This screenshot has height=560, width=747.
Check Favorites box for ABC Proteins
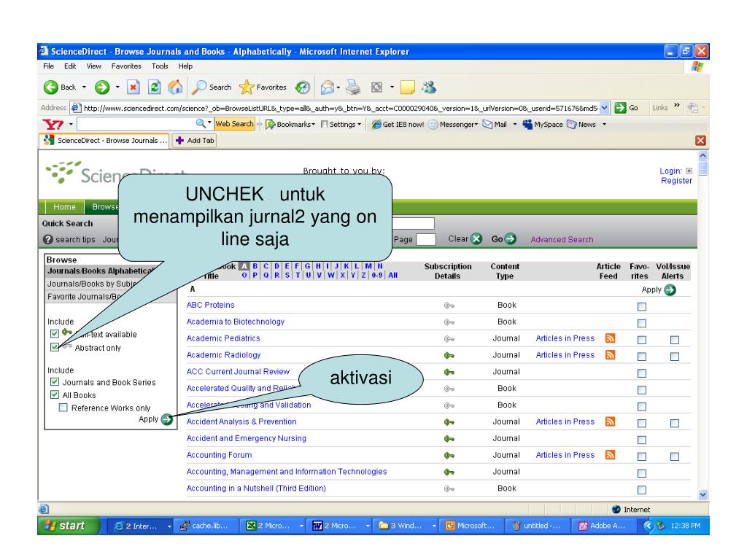pyautogui.click(x=642, y=307)
